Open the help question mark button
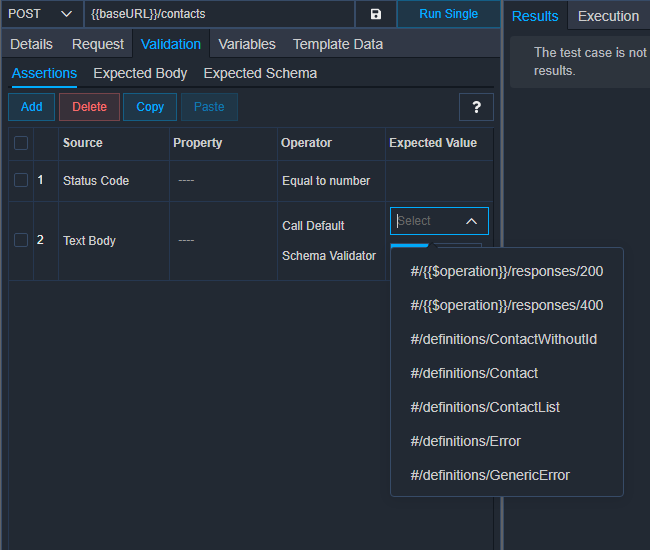 click(476, 107)
